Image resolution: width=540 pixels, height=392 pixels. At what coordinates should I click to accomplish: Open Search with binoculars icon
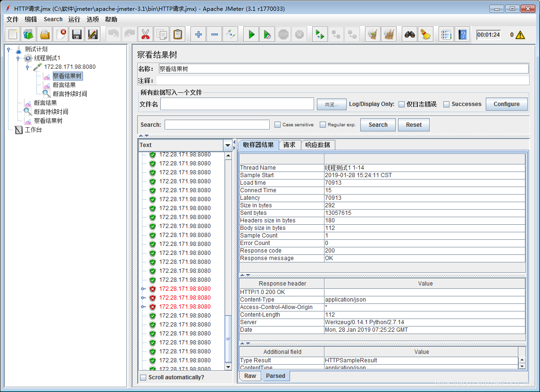pos(409,34)
